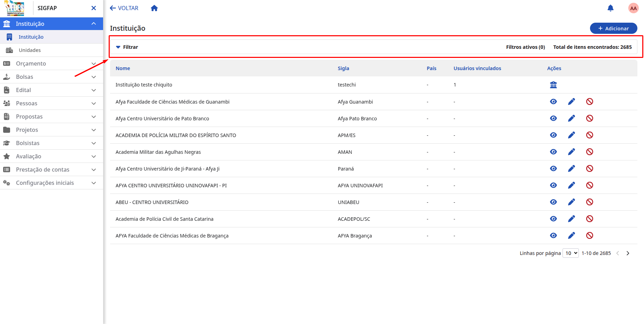View details of Afya Pato Branco
Viewport: 644px width, 324px height.
pyautogui.click(x=553, y=118)
